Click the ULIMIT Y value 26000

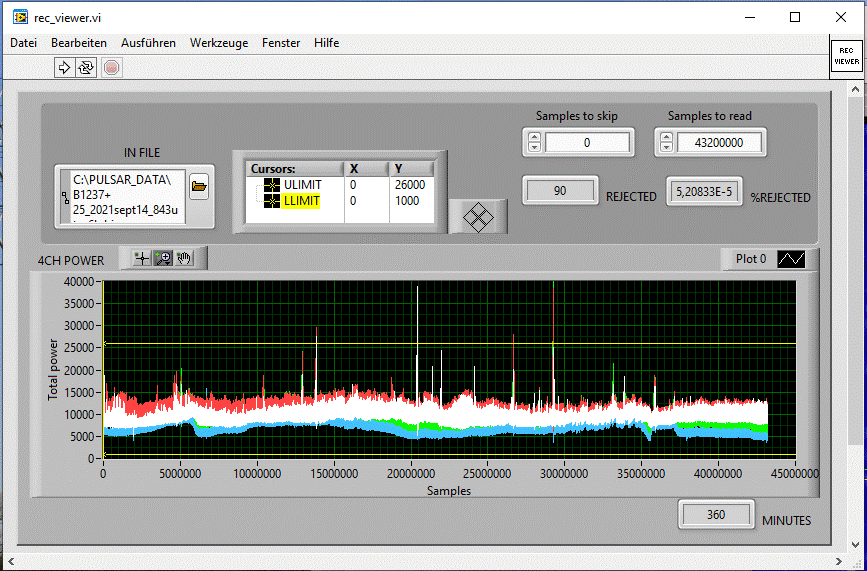click(x=410, y=185)
